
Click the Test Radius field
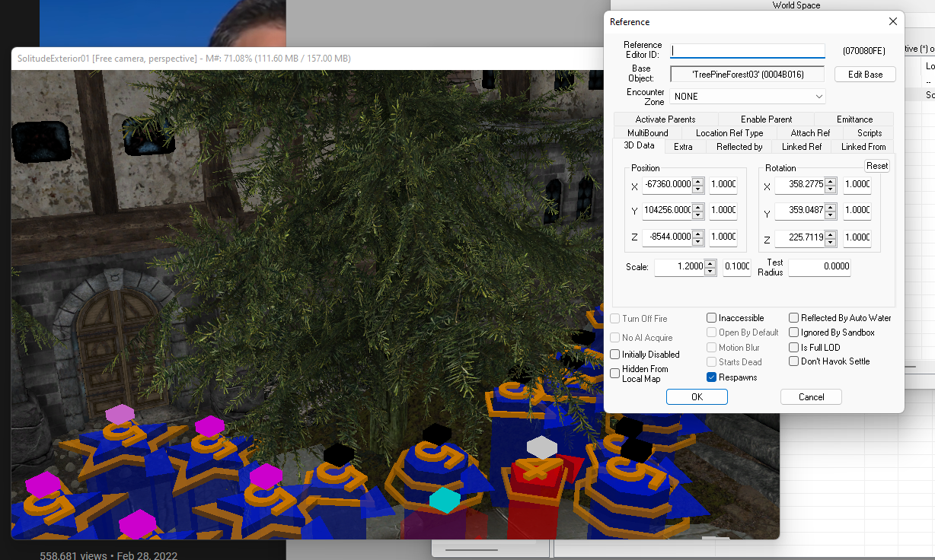click(819, 267)
